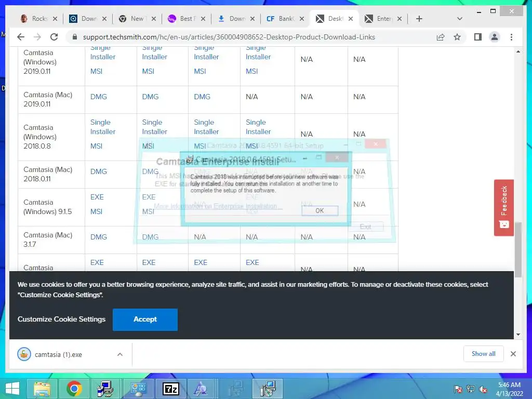Open first Single Installer for Camtasia Windows 2018.0.8

pos(103,127)
